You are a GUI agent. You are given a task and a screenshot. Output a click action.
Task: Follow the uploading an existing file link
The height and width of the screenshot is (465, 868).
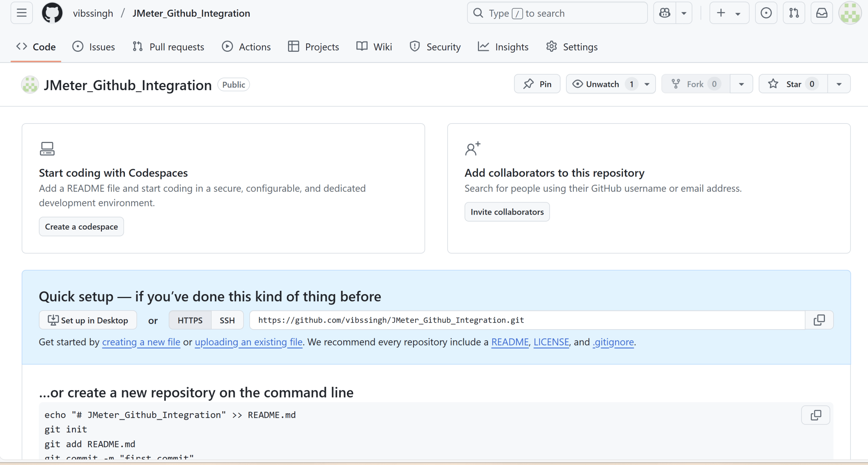click(x=249, y=342)
